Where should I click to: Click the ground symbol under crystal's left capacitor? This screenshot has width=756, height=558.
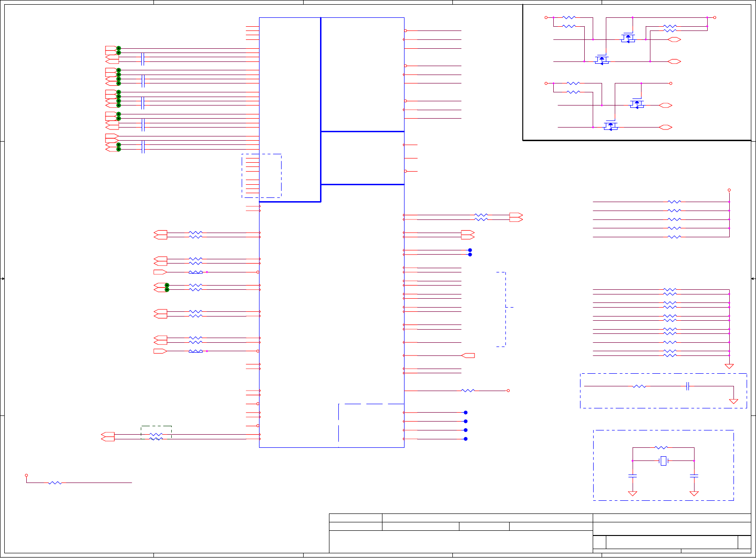[633, 493]
